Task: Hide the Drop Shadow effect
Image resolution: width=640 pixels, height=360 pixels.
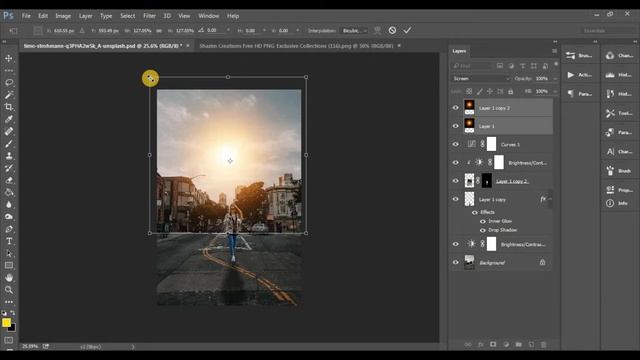Action: pyautogui.click(x=483, y=230)
